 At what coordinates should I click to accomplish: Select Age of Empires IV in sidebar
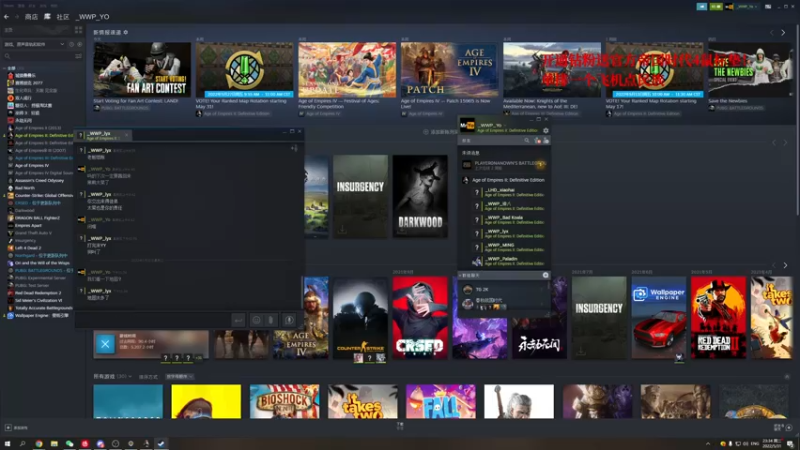coord(32,165)
